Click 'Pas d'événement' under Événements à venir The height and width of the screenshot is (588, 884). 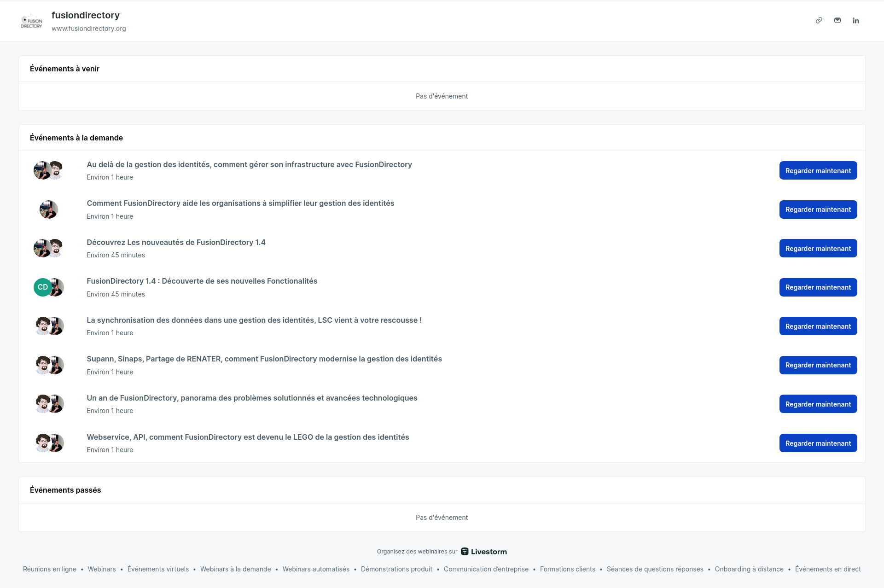tap(442, 96)
